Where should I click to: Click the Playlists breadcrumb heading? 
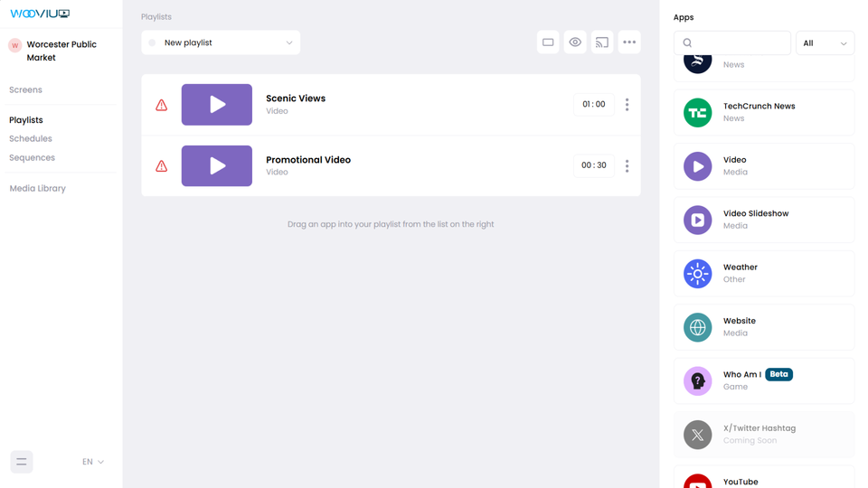pyautogui.click(x=156, y=16)
